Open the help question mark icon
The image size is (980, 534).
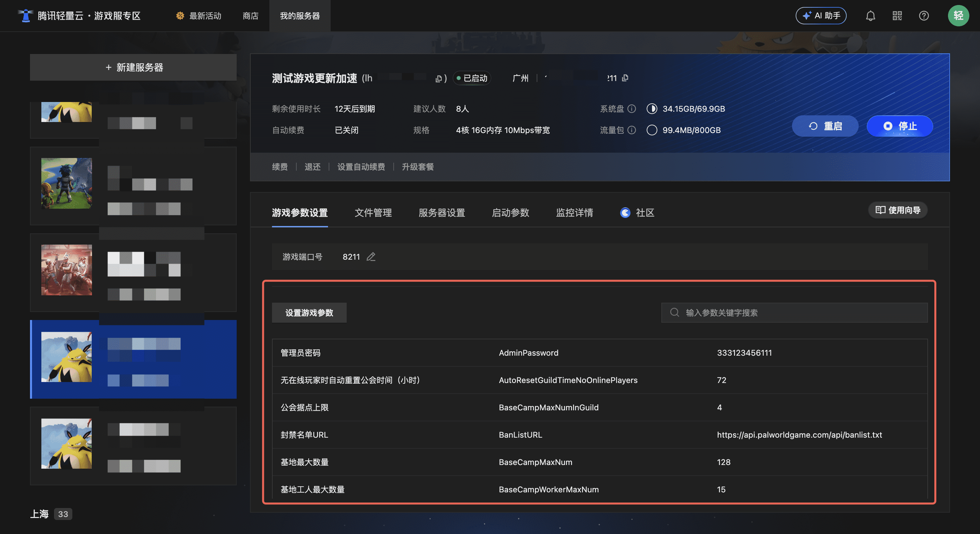pos(924,16)
